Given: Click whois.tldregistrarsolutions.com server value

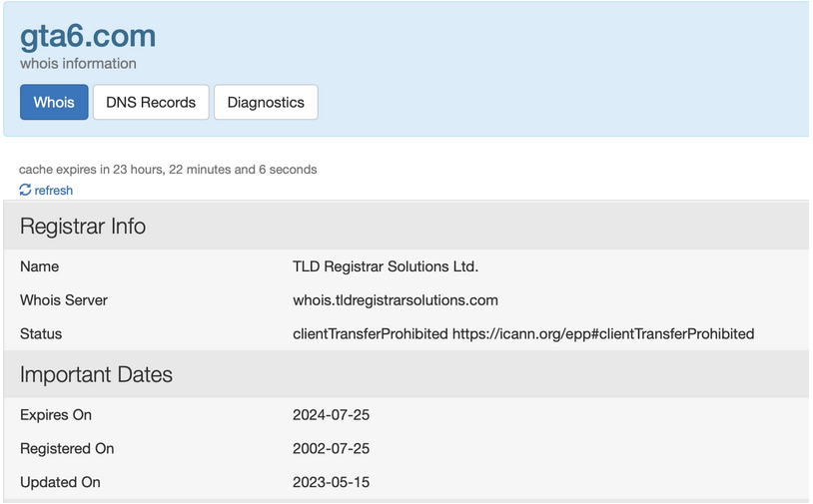Looking at the screenshot, I should tap(396, 300).
